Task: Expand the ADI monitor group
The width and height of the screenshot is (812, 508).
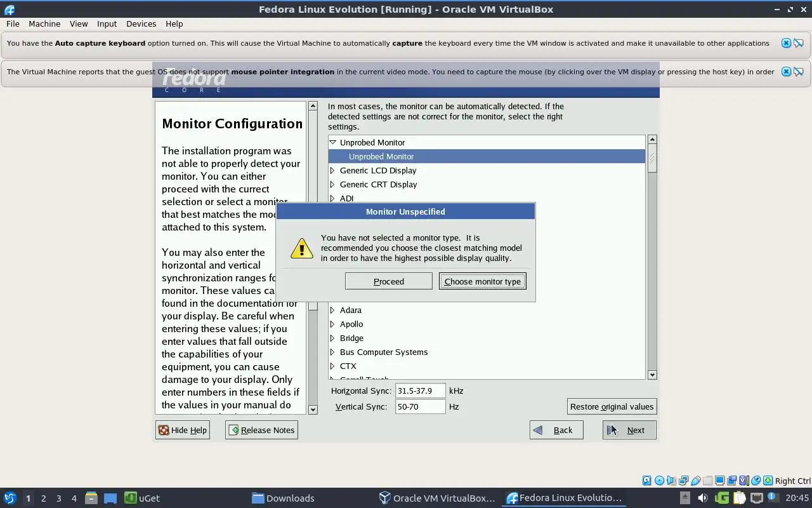Action: point(332,198)
